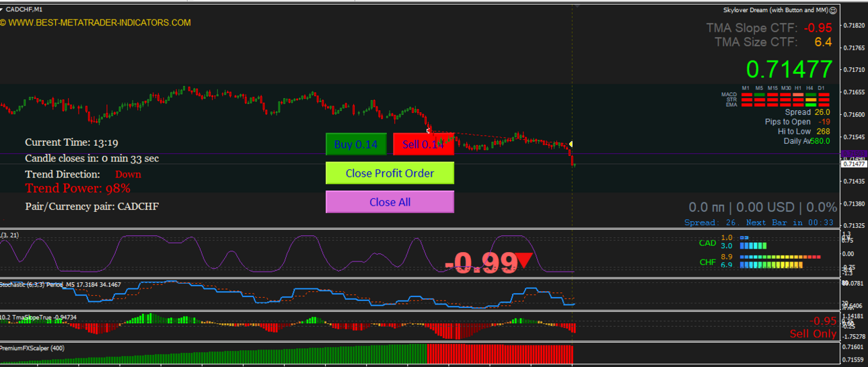
Task: Click the TMA Size value 6.4
Action: (x=823, y=42)
